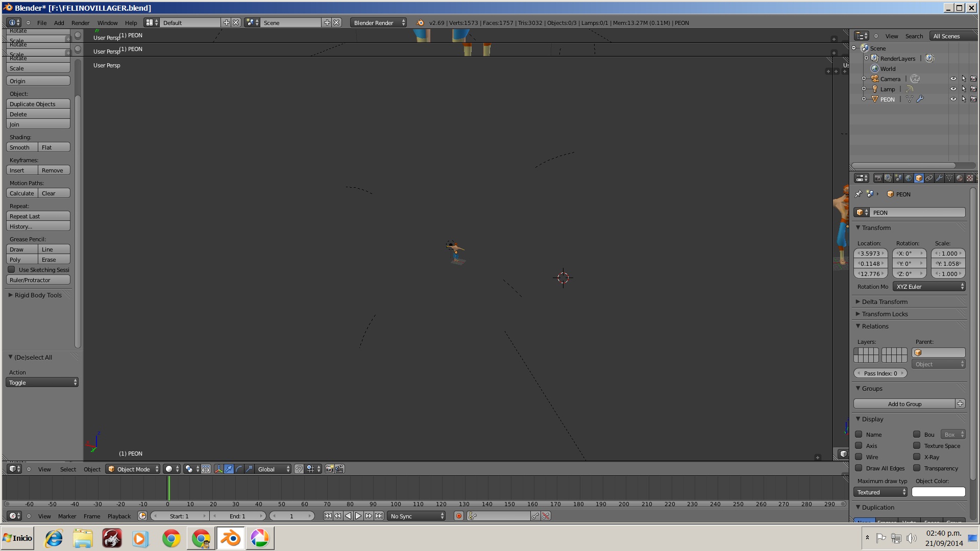The image size is (980, 551).
Task: Click the Add to Group button
Action: (x=904, y=404)
